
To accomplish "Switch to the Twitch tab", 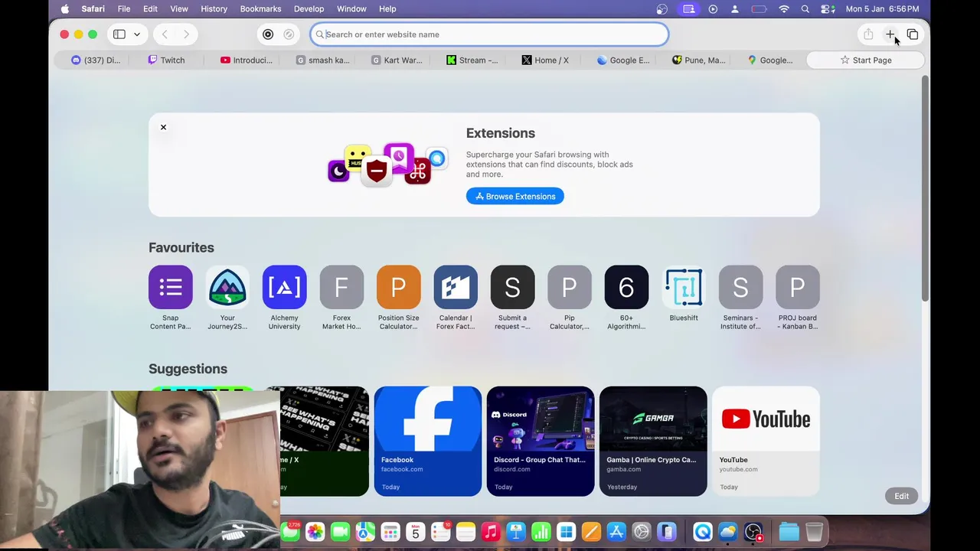I will [167, 60].
